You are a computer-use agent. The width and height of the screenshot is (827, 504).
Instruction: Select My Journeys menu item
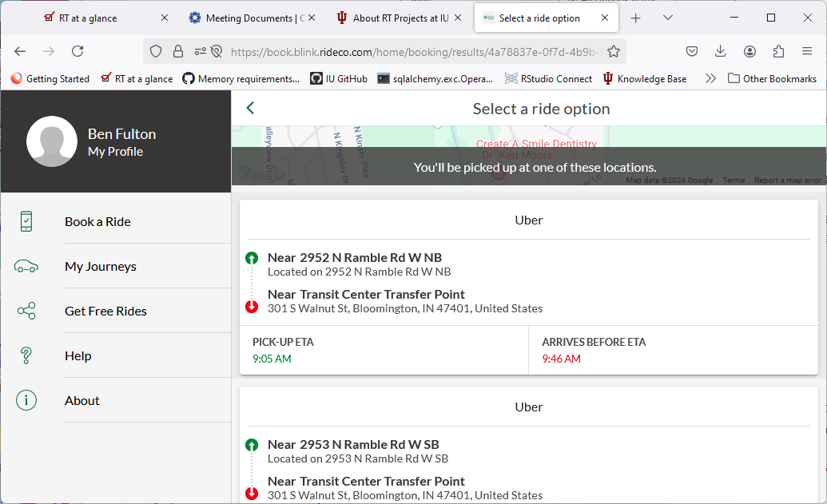click(x=116, y=266)
